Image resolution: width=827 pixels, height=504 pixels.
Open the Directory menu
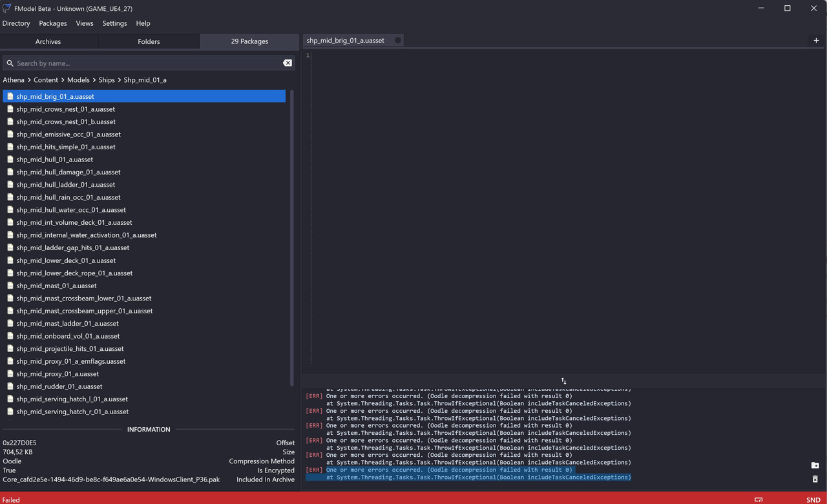[x=16, y=23]
